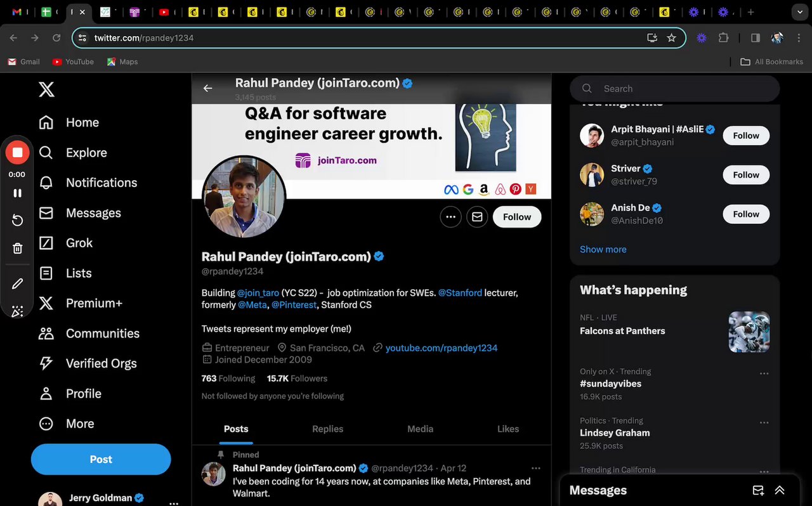Open the @Stanford mention link
Image resolution: width=812 pixels, height=506 pixels.
460,293
